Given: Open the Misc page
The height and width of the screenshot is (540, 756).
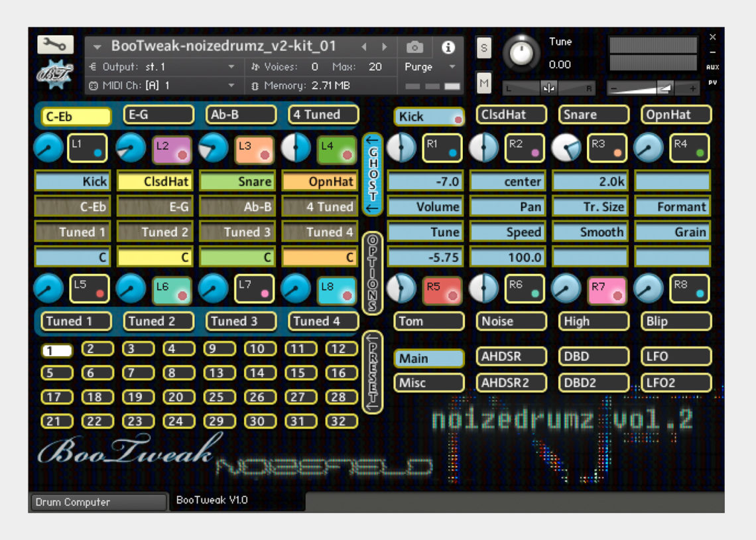Looking at the screenshot, I should [428, 383].
